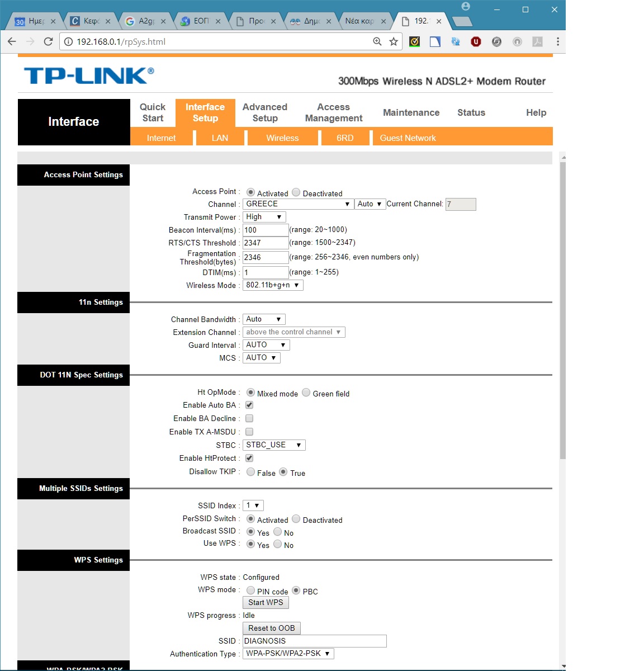
Task: Click the Beacon Interval field
Action: point(266,230)
